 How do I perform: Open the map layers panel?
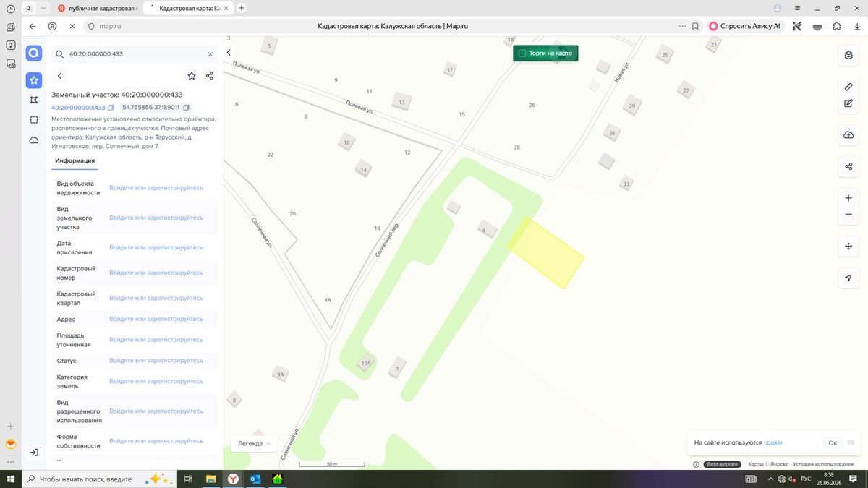click(848, 55)
